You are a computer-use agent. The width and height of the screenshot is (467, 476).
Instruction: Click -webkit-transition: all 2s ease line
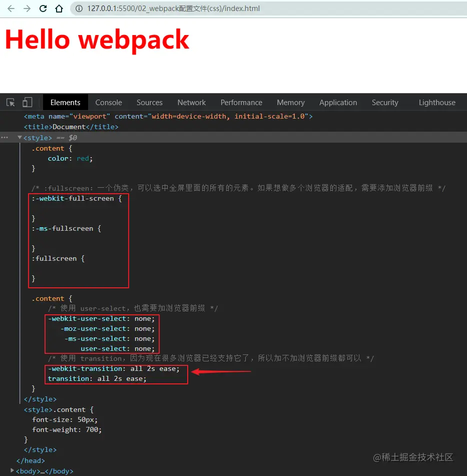click(114, 369)
